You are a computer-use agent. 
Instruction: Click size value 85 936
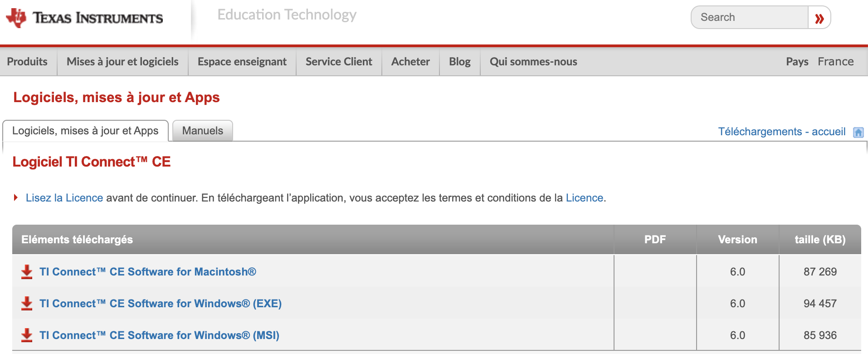820,335
